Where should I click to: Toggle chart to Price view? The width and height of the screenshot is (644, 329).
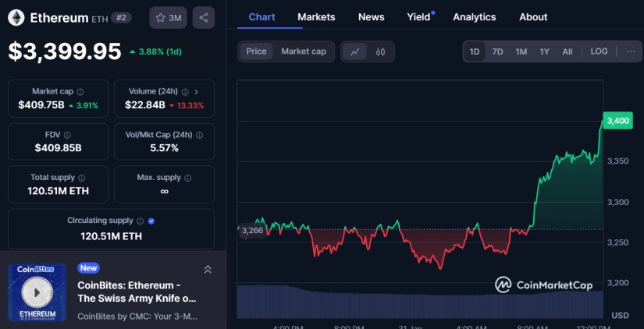[256, 51]
